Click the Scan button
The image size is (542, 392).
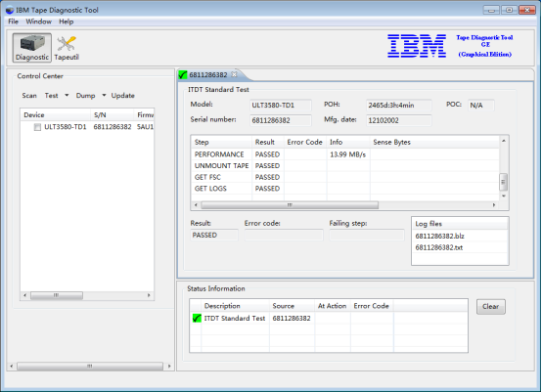pyautogui.click(x=29, y=96)
